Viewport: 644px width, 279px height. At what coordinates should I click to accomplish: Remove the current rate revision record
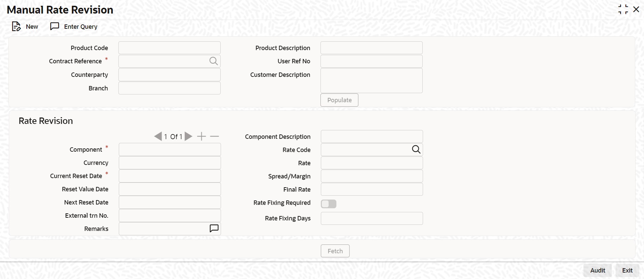point(215,136)
